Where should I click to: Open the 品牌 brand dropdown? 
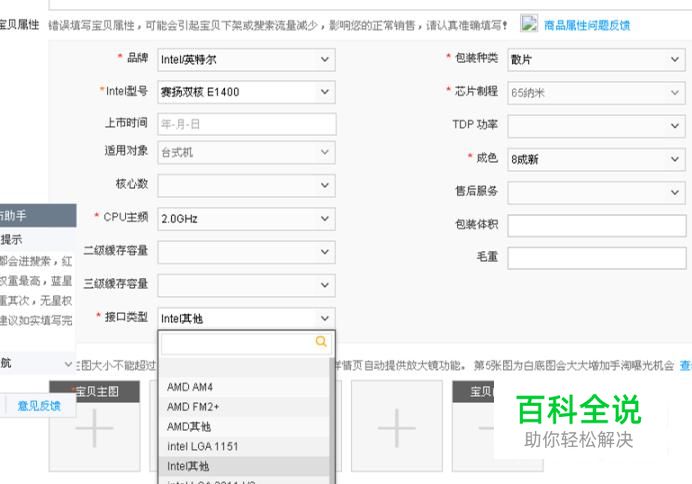246,60
